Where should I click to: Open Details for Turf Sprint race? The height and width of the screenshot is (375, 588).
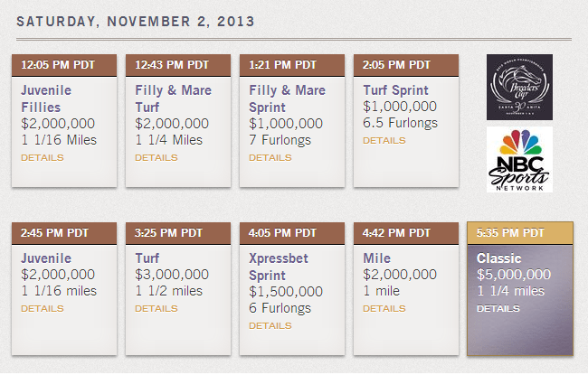pos(384,140)
